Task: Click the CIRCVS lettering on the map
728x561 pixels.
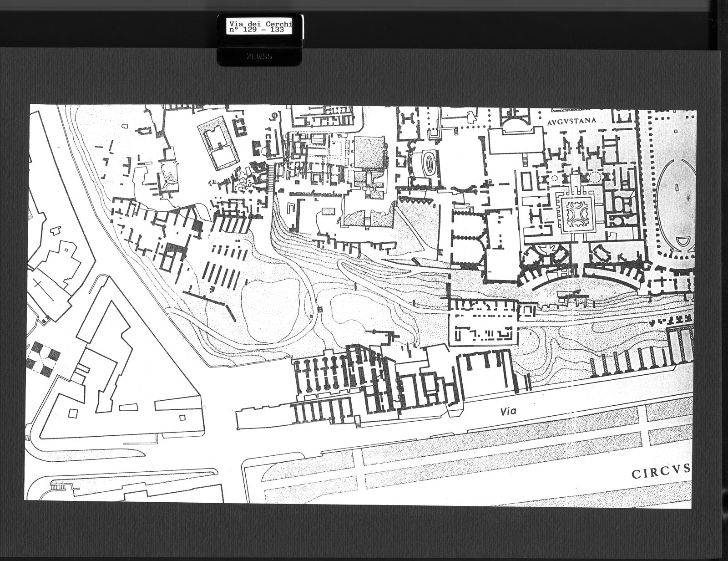Action: point(661,473)
